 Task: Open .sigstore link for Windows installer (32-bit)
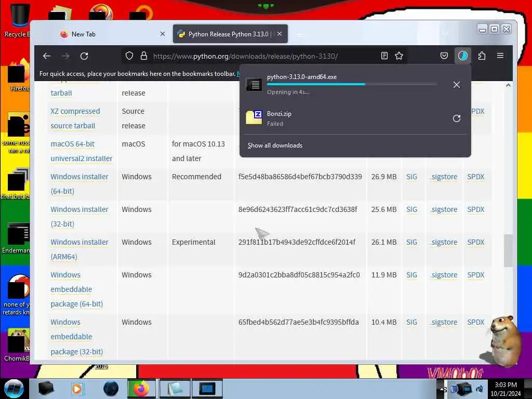pos(444,209)
